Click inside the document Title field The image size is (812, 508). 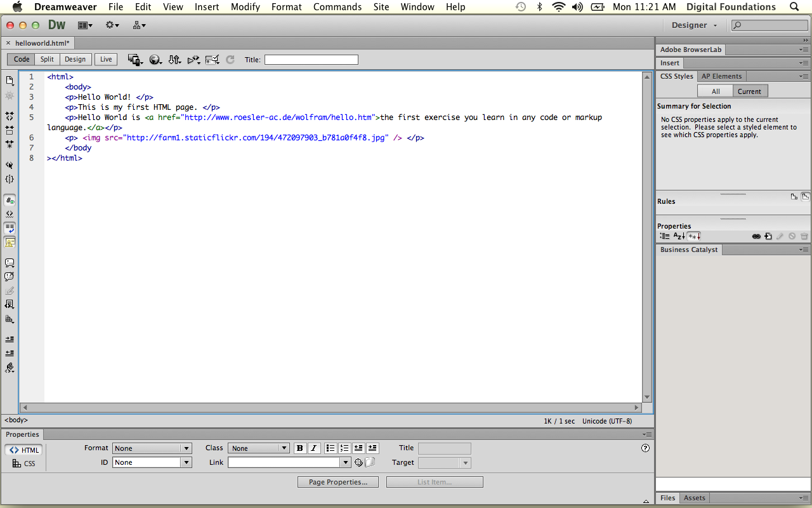tap(311, 60)
